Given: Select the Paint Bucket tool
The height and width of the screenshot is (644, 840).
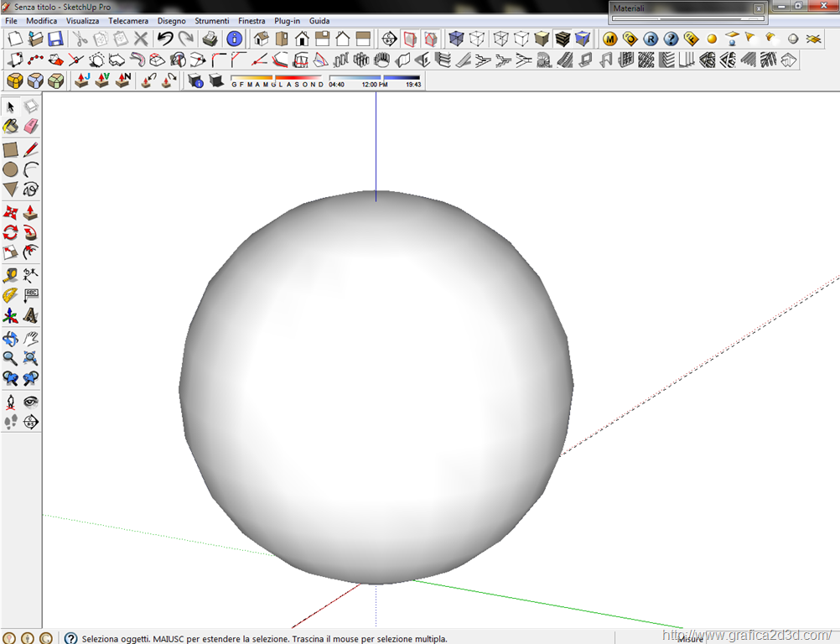Looking at the screenshot, I should [10, 127].
